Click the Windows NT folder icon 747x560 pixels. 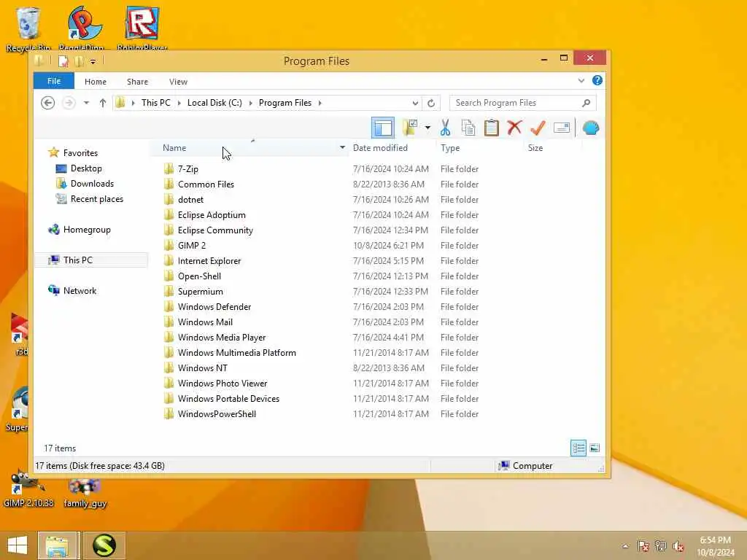169,368
